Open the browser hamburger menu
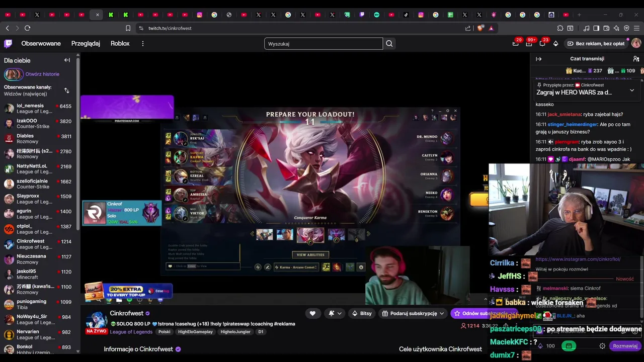 tap(636, 28)
